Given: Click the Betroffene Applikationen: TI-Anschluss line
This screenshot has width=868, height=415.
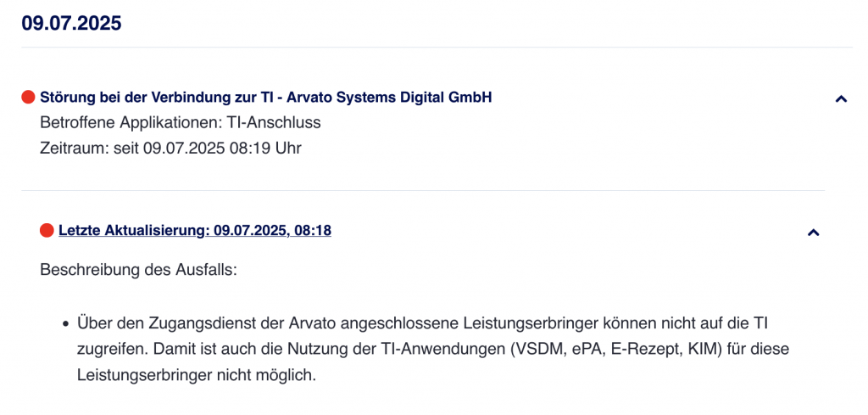Looking at the screenshot, I should click(x=180, y=122).
